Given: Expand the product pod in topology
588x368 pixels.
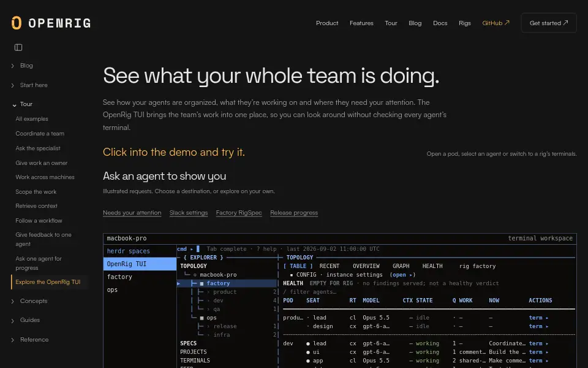Looking at the screenshot, I should (x=208, y=292).
